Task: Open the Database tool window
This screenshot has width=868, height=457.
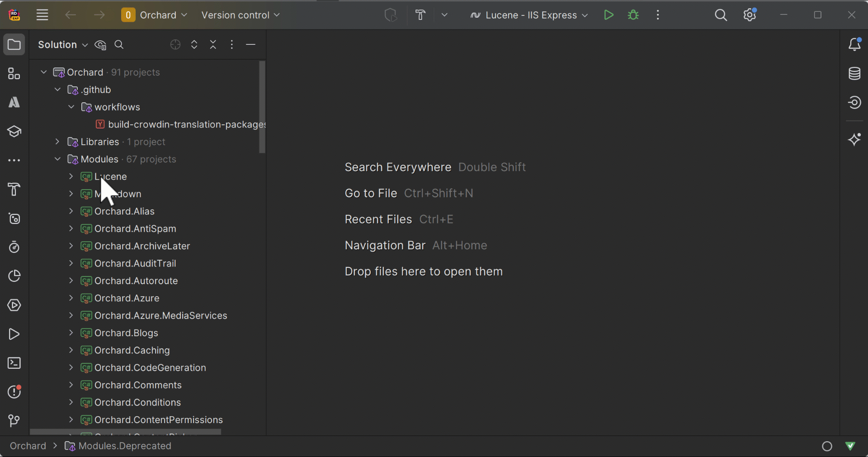Action: tap(855, 73)
